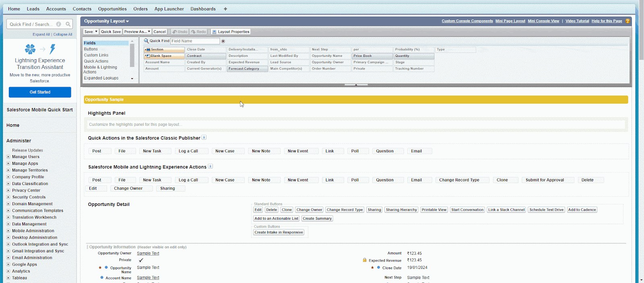
Task: Click the Release Updates sidebar link
Action: click(27, 150)
